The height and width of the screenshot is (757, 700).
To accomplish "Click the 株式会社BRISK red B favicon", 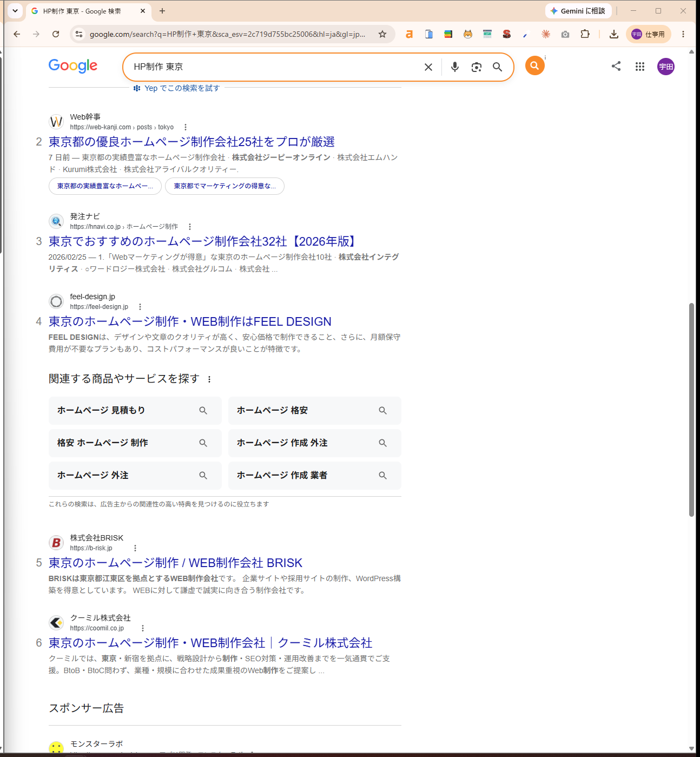I will pos(56,543).
